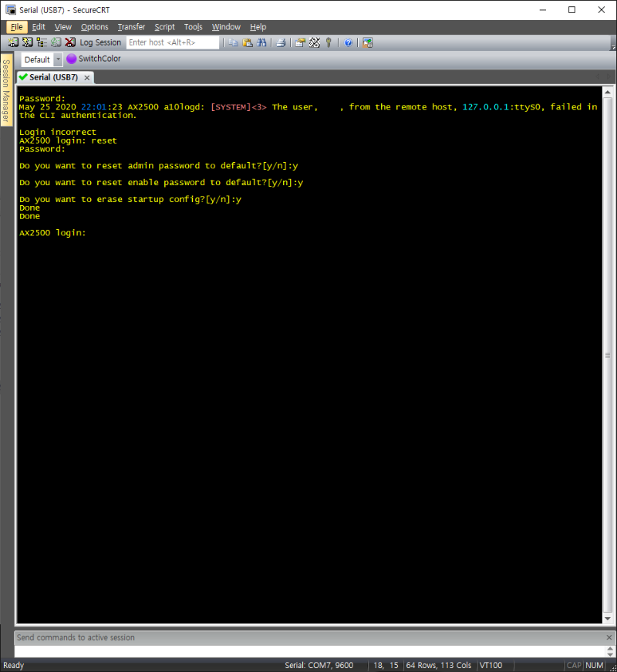
Task: Click 'VT100' emulation in status bar
Action: point(491,665)
